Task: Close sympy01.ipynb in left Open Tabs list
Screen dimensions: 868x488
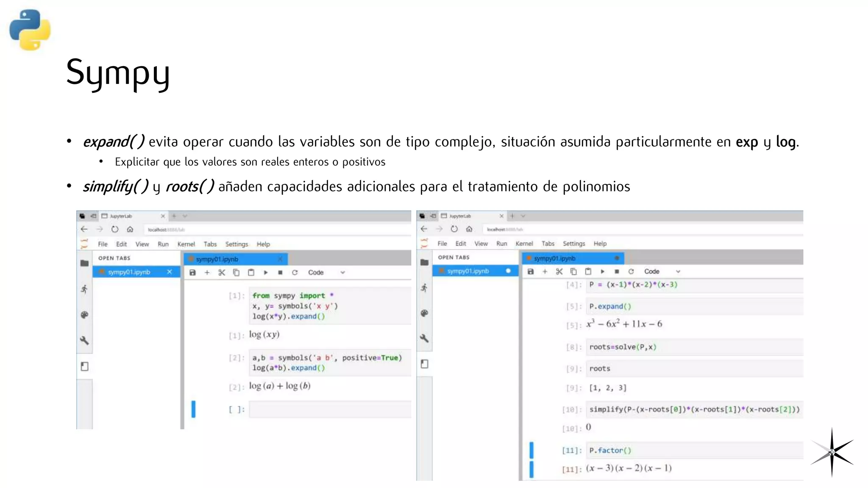Action: coord(170,272)
